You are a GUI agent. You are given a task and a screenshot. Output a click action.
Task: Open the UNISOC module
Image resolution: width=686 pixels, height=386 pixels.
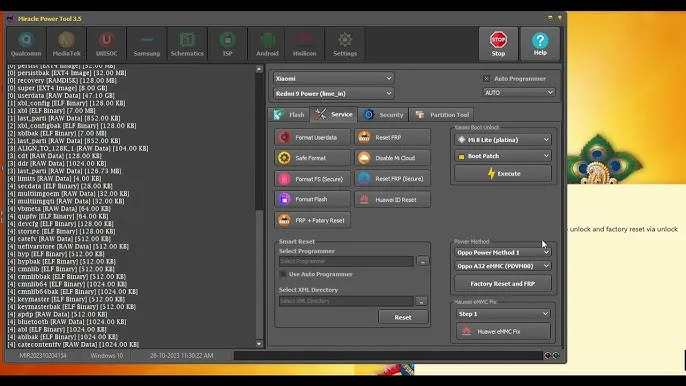[x=106, y=44]
